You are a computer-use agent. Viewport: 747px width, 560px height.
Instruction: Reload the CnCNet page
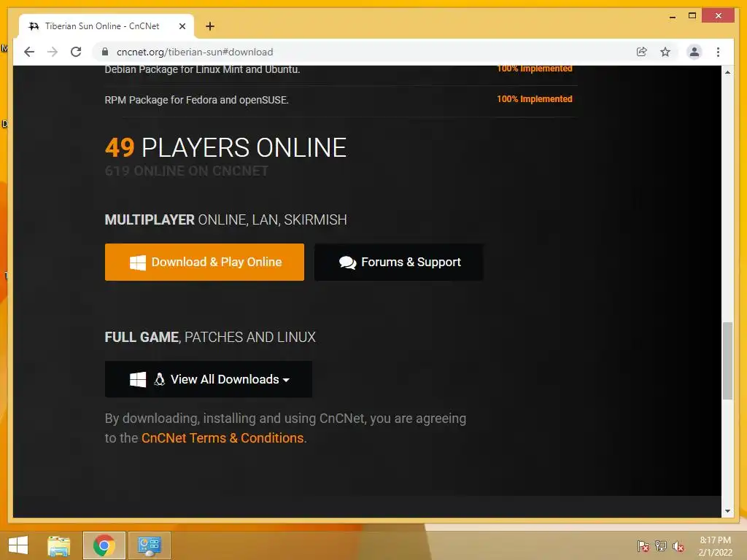(x=76, y=52)
